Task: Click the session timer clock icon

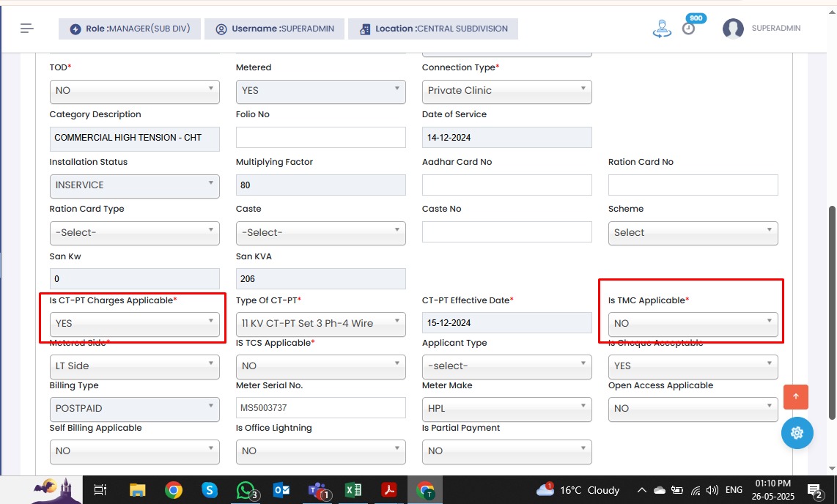Action: tap(689, 29)
